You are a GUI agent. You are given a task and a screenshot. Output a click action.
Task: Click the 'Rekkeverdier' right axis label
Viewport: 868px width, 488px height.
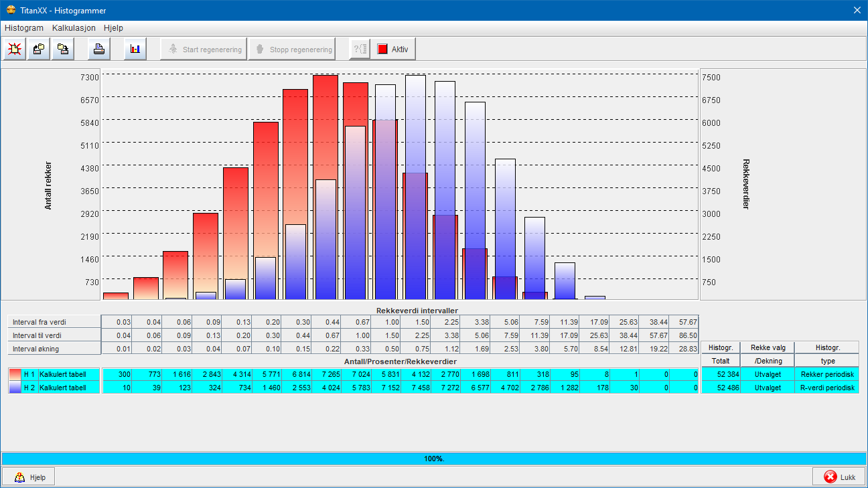click(x=747, y=184)
